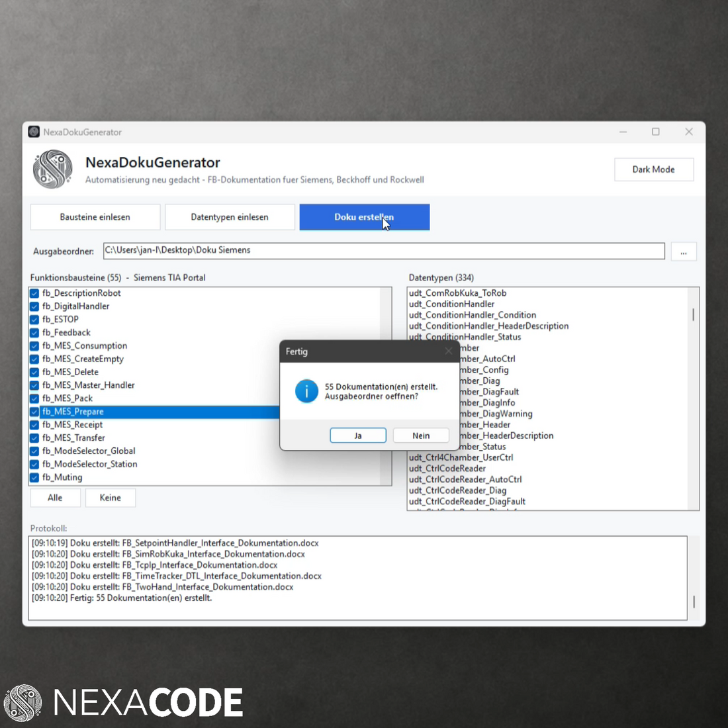Screen dimensions: 728x728
Task: Uncheck fb_MES_CreateEmpty checkbox
Action: point(34,359)
